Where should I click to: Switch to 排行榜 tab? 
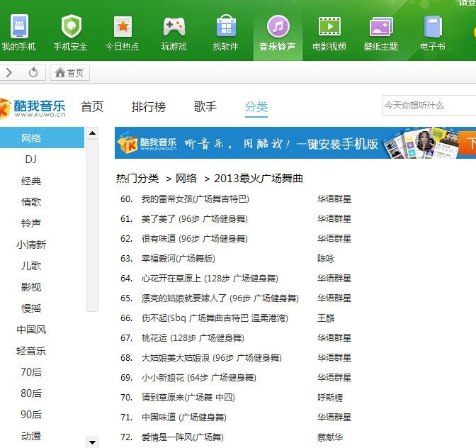(x=149, y=107)
